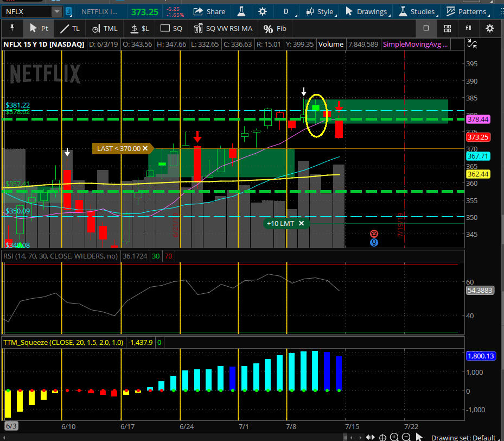Viewport: 504px width, 441px height.
Task: Select the Pt pointer drawing tool
Action: [37, 28]
